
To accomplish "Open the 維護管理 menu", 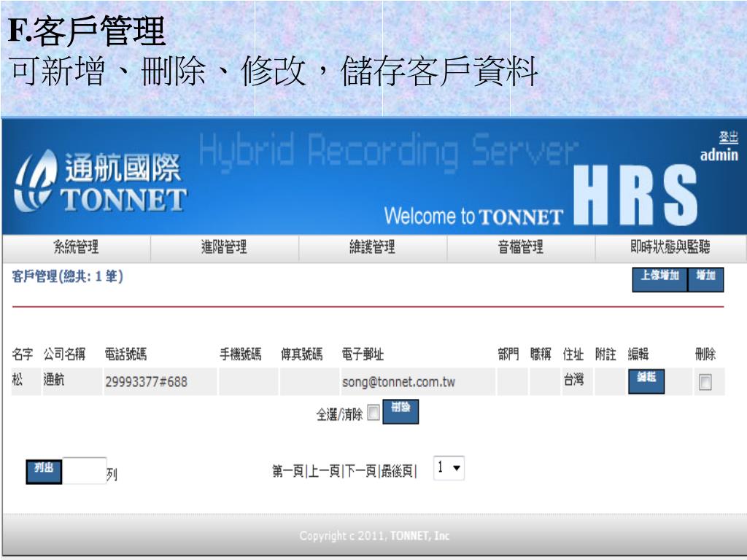I will coord(373,247).
